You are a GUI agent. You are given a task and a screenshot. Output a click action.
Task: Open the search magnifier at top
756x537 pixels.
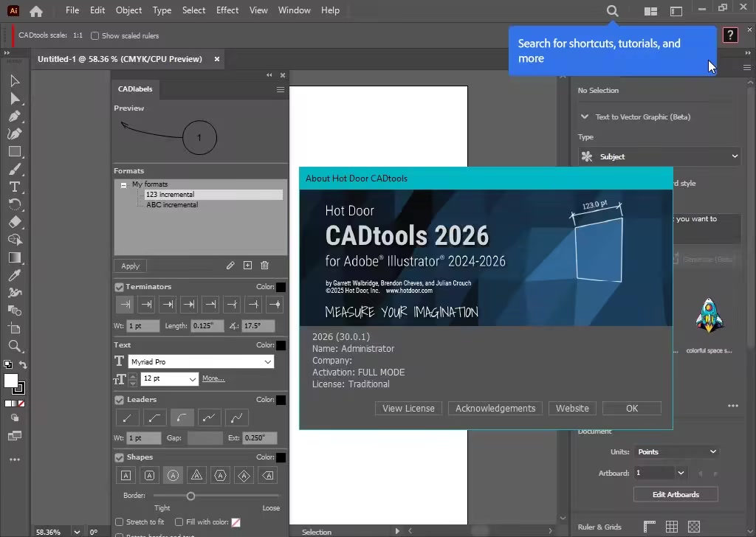(x=612, y=11)
